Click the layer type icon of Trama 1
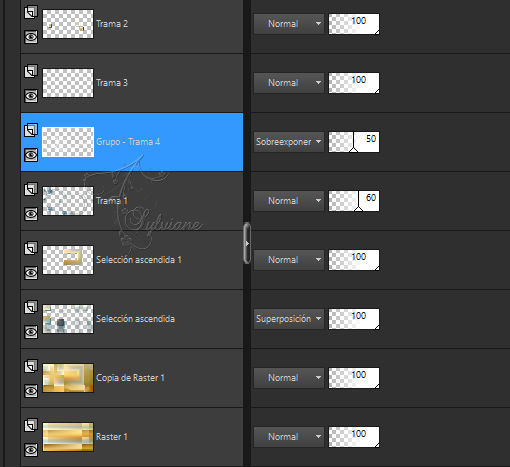Viewport: 510px width, 467px height. click(x=31, y=189)
